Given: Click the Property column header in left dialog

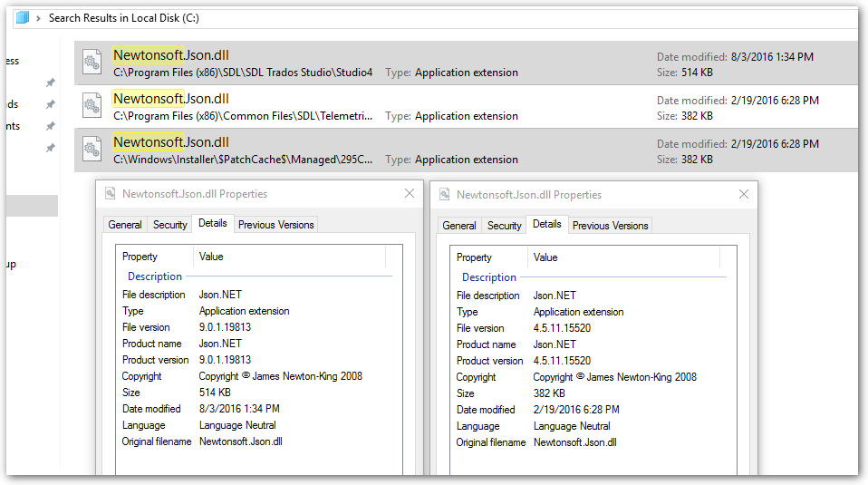Looking at the screenshot, I should 140,257.
